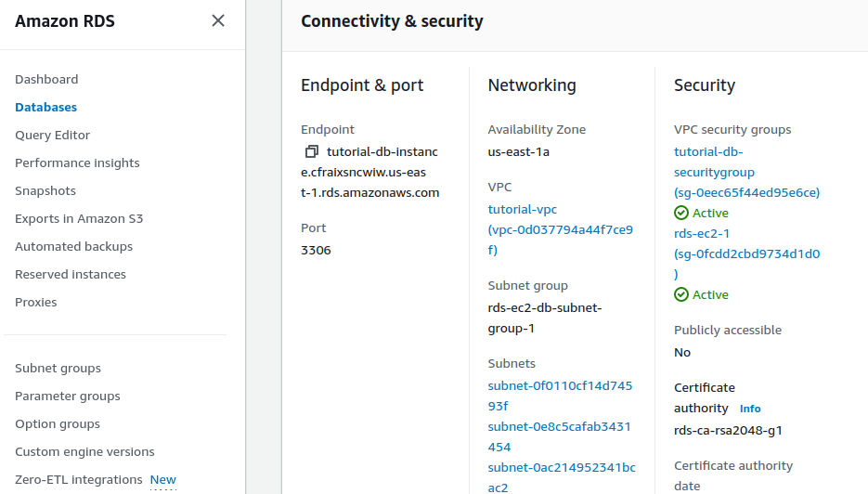Open the rds-ec2-1 security group link
The image size is (868, 494).
pos(702,233)
